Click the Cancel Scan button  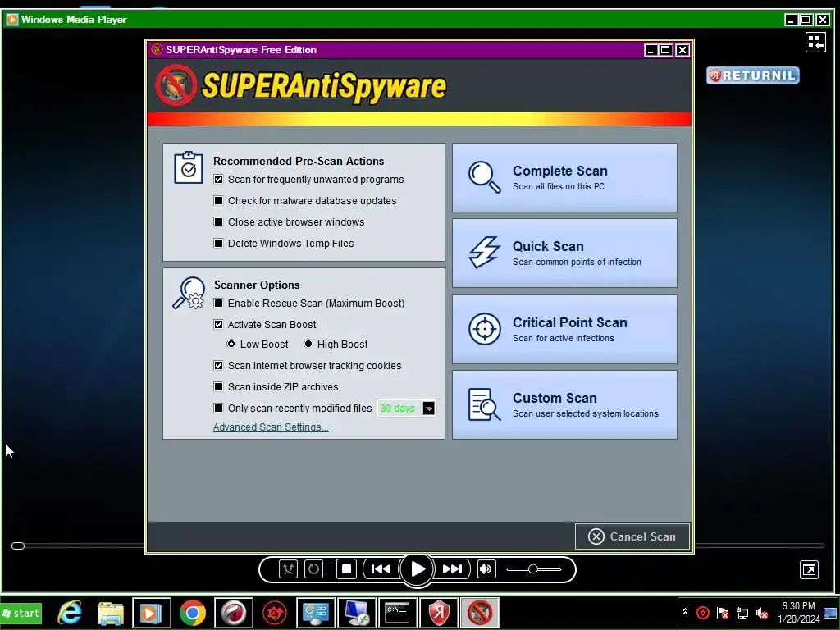[x=632, y=536]
